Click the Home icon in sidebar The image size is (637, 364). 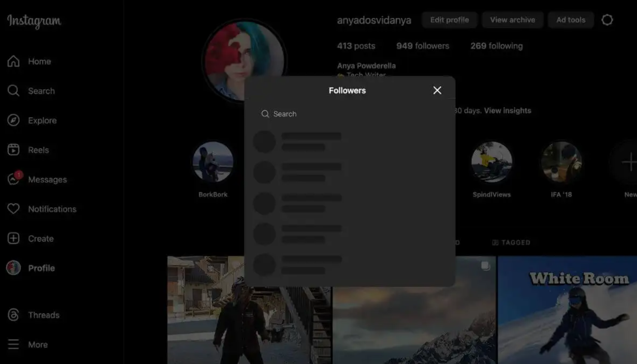[13, 61]
